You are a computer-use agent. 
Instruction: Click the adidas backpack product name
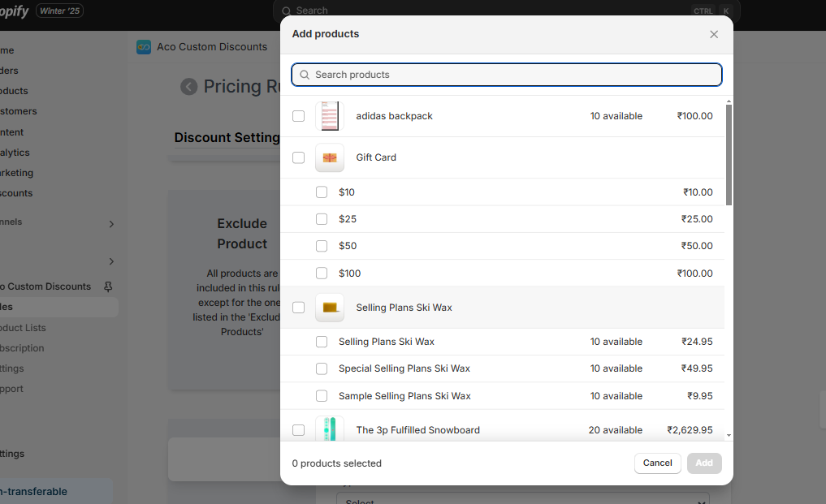tap(394, 116)
